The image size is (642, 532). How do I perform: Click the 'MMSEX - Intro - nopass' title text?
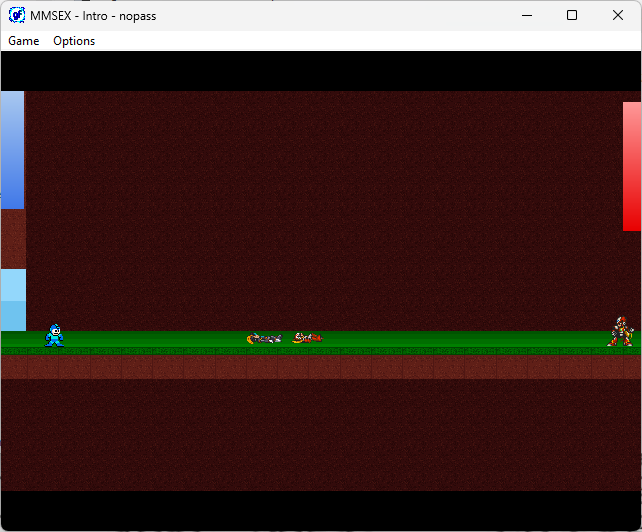click(x=93, y=16)
